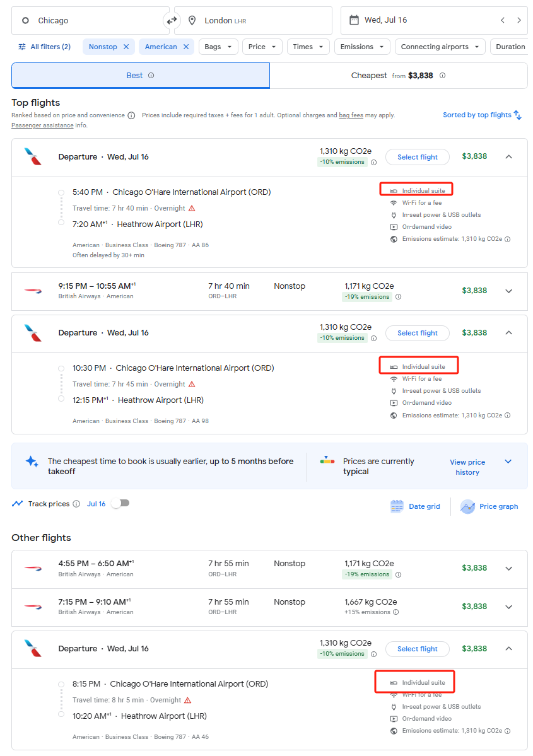Collapse the 5:40 PM American flight details
Viewport: 533px width, 756px height.
[508, 157]
